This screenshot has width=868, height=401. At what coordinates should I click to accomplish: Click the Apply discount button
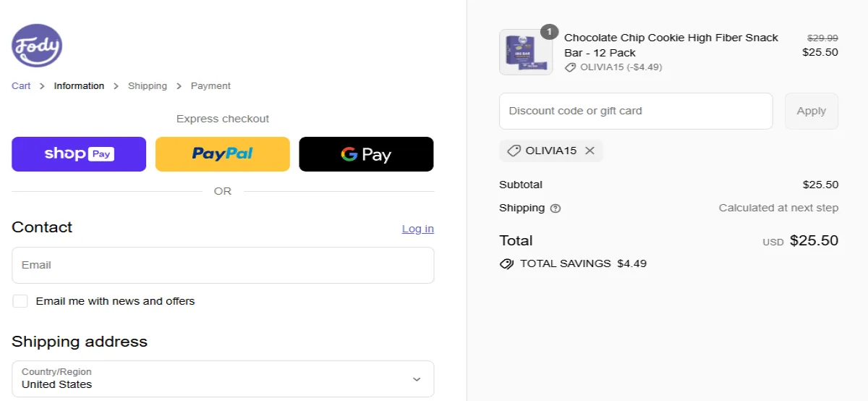click(812, 111)
